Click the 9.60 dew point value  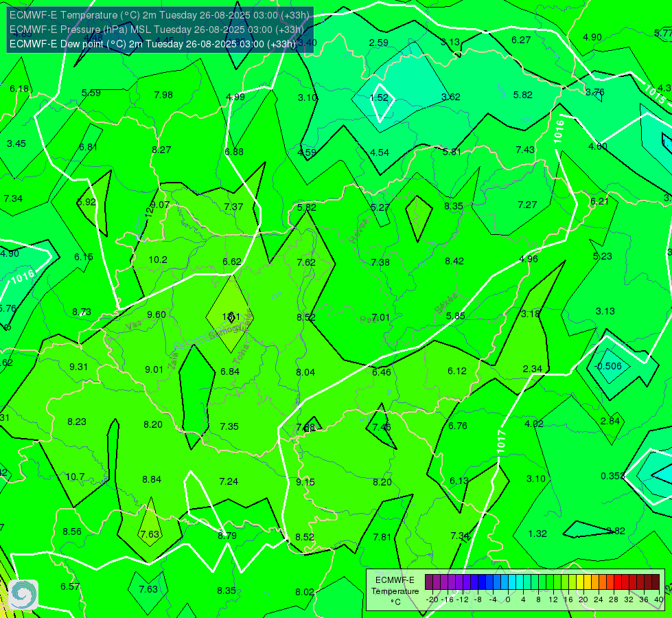(157, 314)
